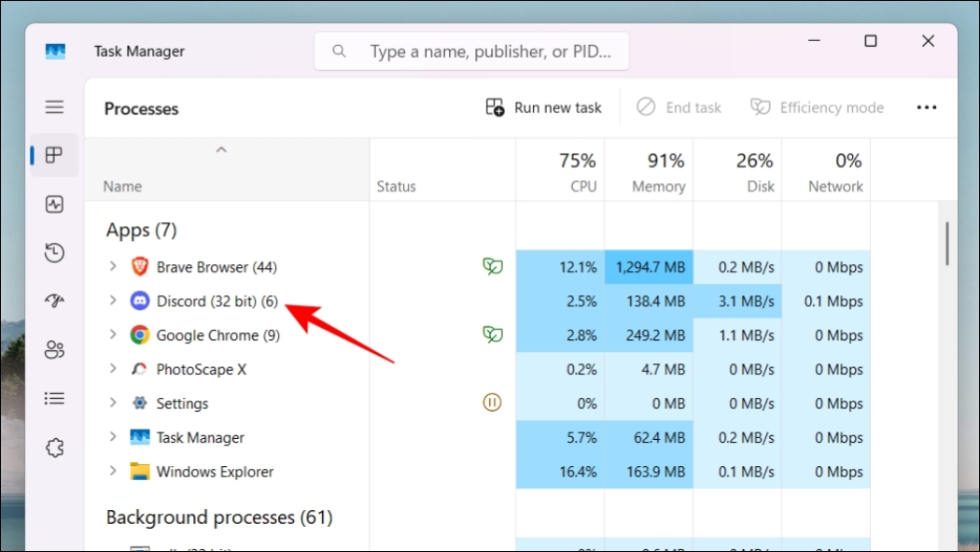This screenshot has height=552, width=980.
Task: Click the search box for processes
Action: [485, 51]
